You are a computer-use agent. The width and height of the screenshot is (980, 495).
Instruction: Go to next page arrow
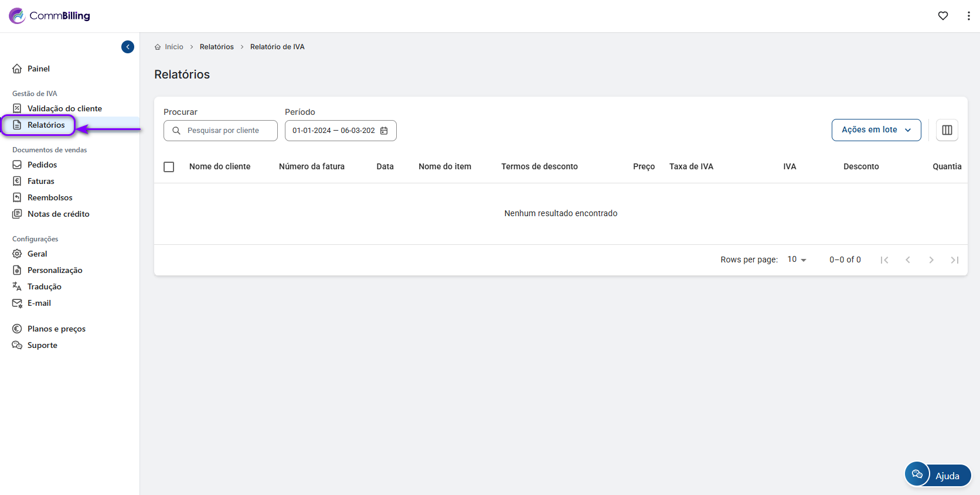coord(931,260)
